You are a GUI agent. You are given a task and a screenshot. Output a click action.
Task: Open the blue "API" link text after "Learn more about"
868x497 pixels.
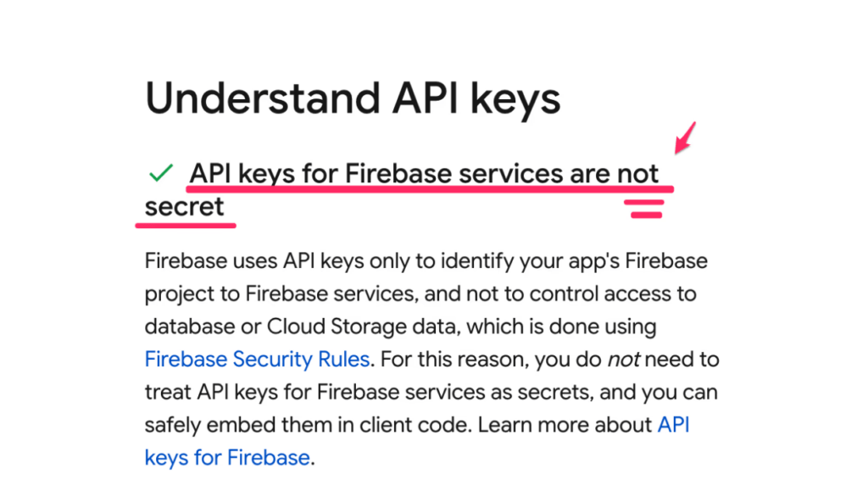coord(673,424)
